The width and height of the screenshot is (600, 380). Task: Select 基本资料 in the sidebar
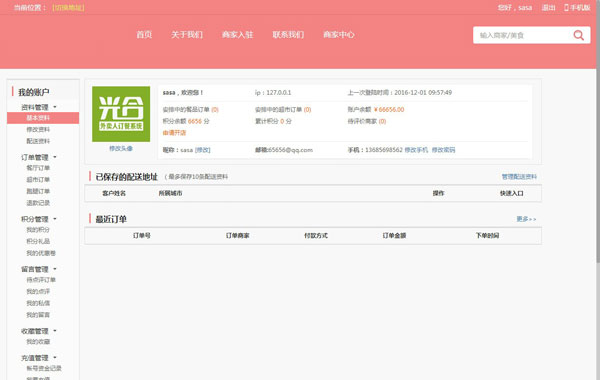(43, 118)
